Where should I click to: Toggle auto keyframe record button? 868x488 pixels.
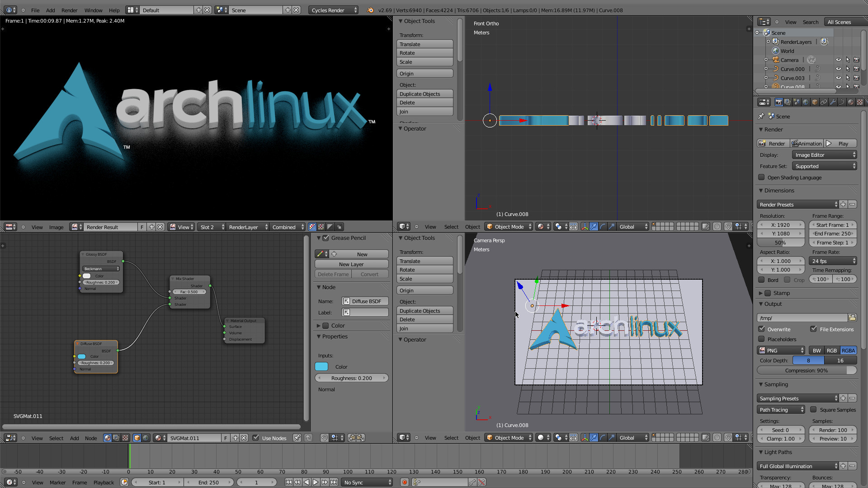(x=405, y=483)
